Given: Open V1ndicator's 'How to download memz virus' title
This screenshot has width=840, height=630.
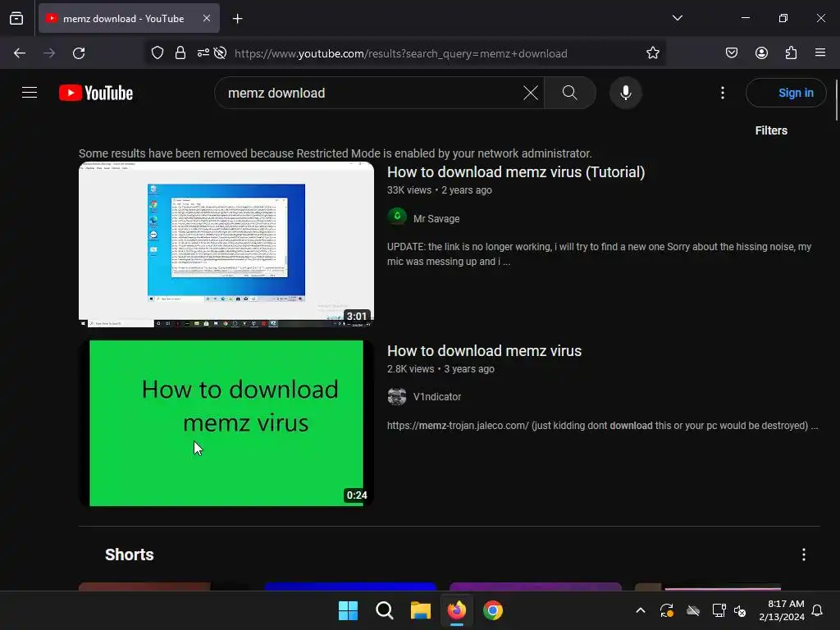Looking at the screenshot, I should pos(484,351).
